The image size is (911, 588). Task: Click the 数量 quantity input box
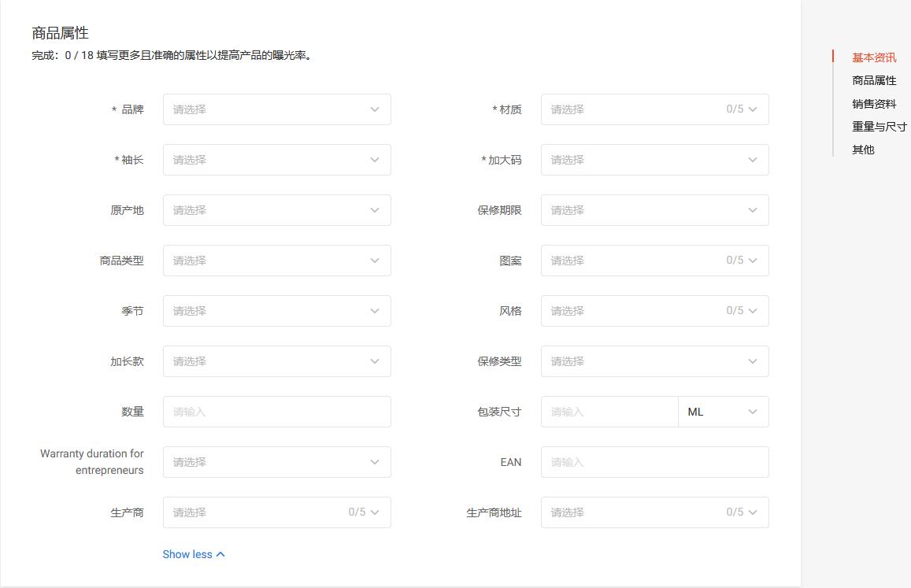click(x=276, y=412)
